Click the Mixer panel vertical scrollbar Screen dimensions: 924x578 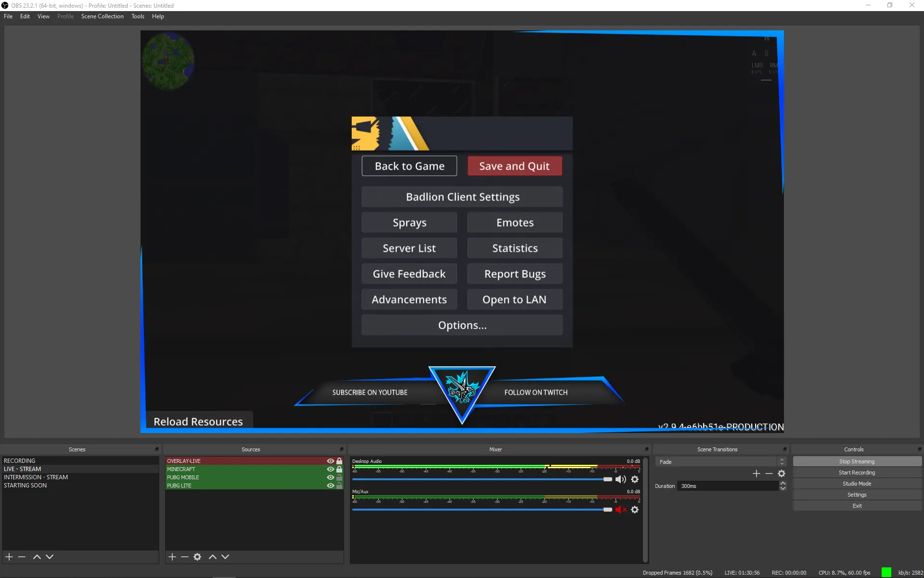point(645,510)
